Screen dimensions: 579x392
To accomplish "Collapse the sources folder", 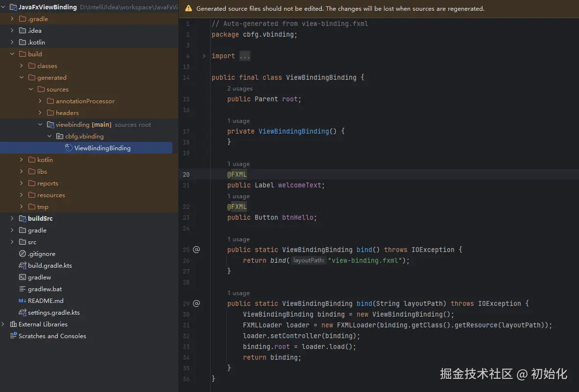I will (x=31, y=90).
